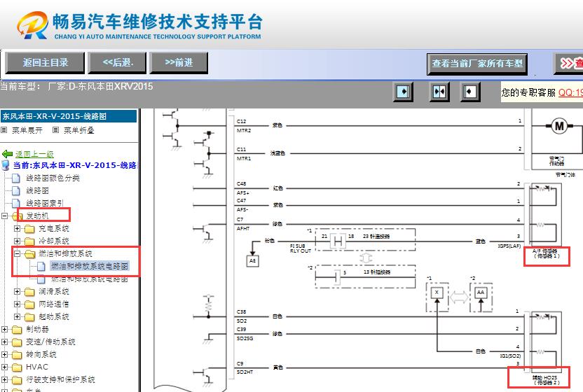Viewport: 583px width, 392px height.
Task: Click the current-node icon before 当前:东风本田
Action: tap(6, 165)
